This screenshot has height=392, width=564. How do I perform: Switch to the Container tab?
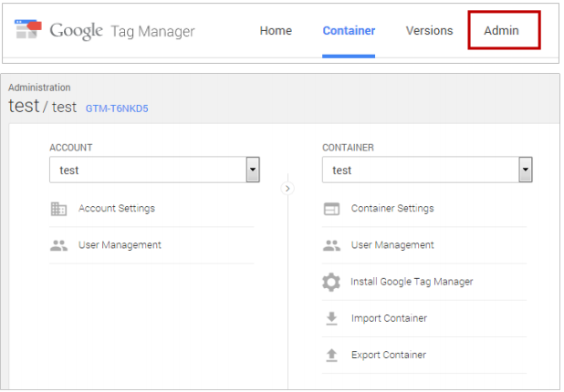point(349,31)
